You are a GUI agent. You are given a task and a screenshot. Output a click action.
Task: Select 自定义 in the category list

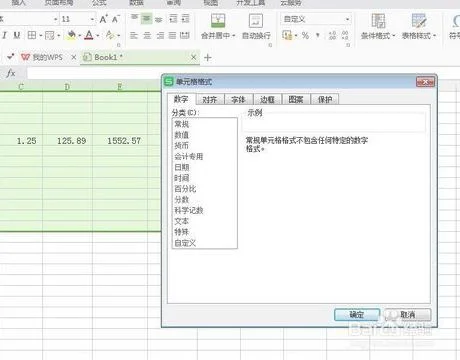click(185, 243)
